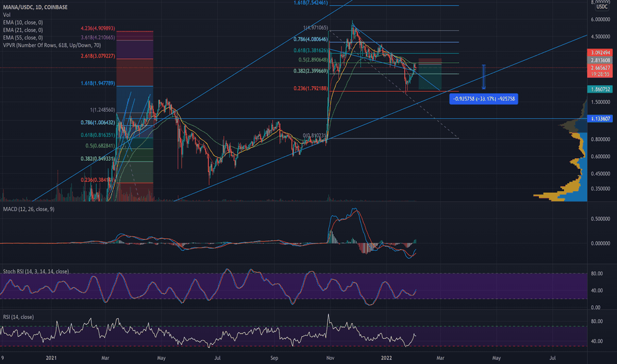The height and width of the screenshot is (364, 617).
Task: Select the EMA (10, close, 0) legend entry
Action: click(x=23, y=23)
